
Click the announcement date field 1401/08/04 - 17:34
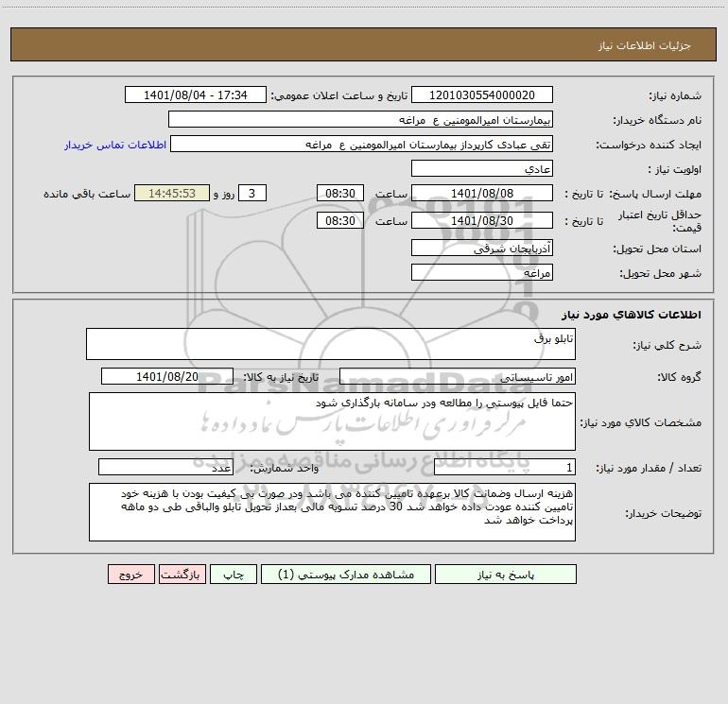(196, 94)
